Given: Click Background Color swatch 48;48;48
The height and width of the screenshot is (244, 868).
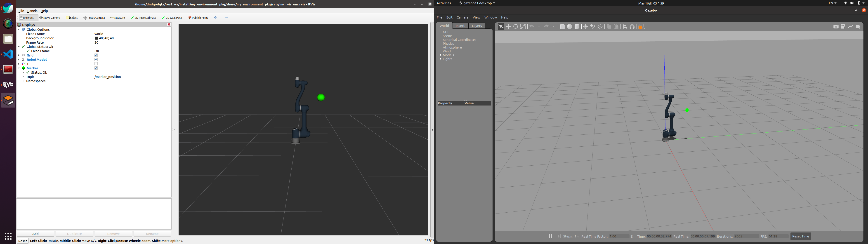Looking at the screenshot, I should (x=96, y=38).
